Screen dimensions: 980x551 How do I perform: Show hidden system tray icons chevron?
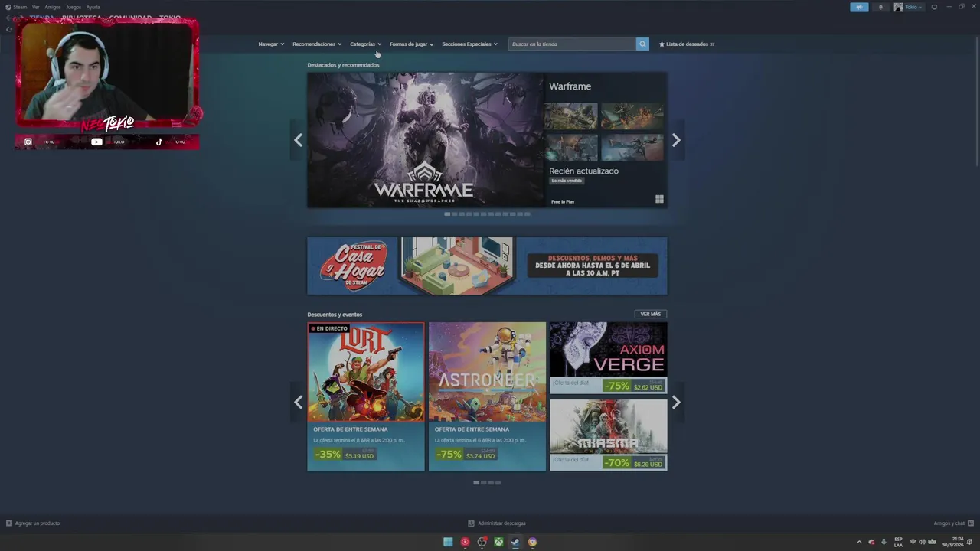(x=859, y=542)
